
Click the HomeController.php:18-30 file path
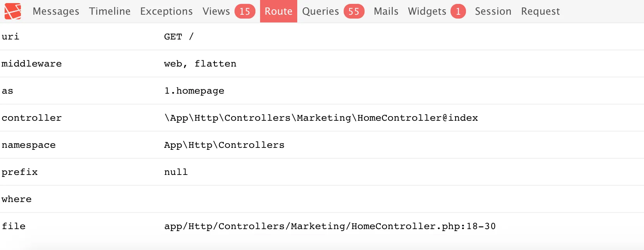330,226
